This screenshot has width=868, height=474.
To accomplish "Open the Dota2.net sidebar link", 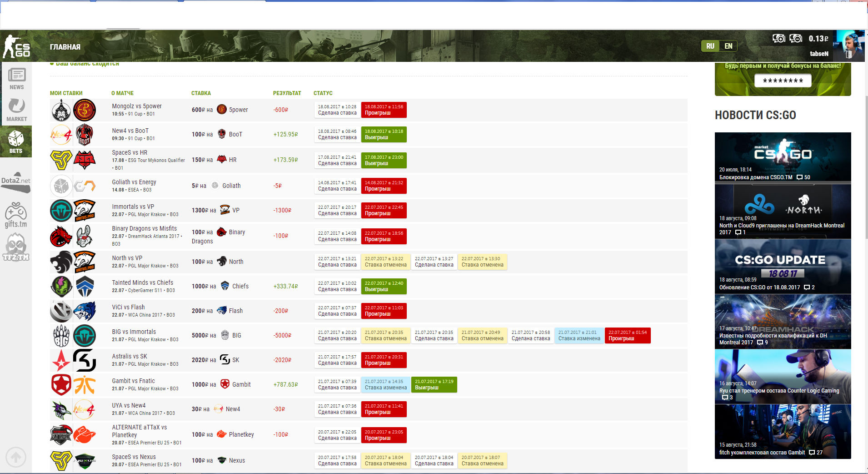I will pyautogui.click(x=15, y=182).
